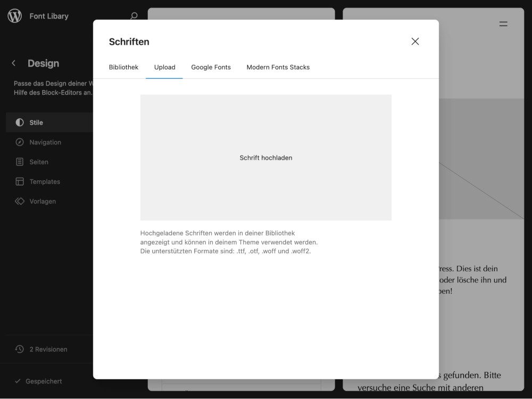Click the Navigation compass icon
The image size is (532, 399).
coord(20,142)
